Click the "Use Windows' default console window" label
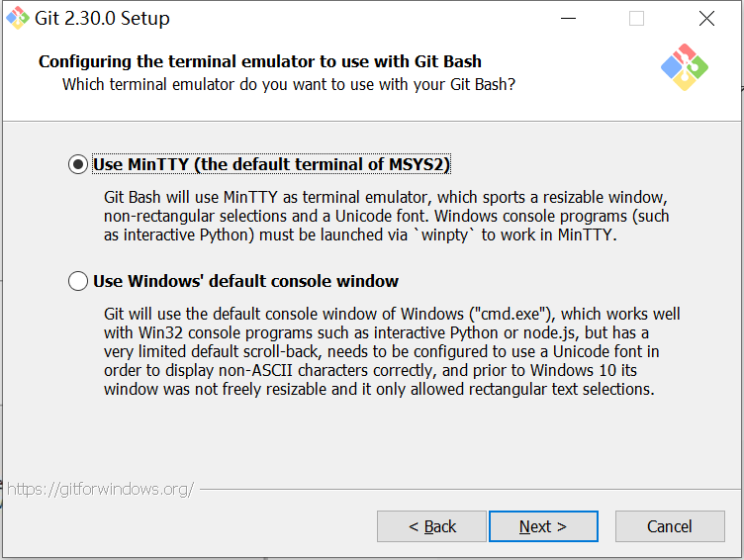 click(245, 281)
